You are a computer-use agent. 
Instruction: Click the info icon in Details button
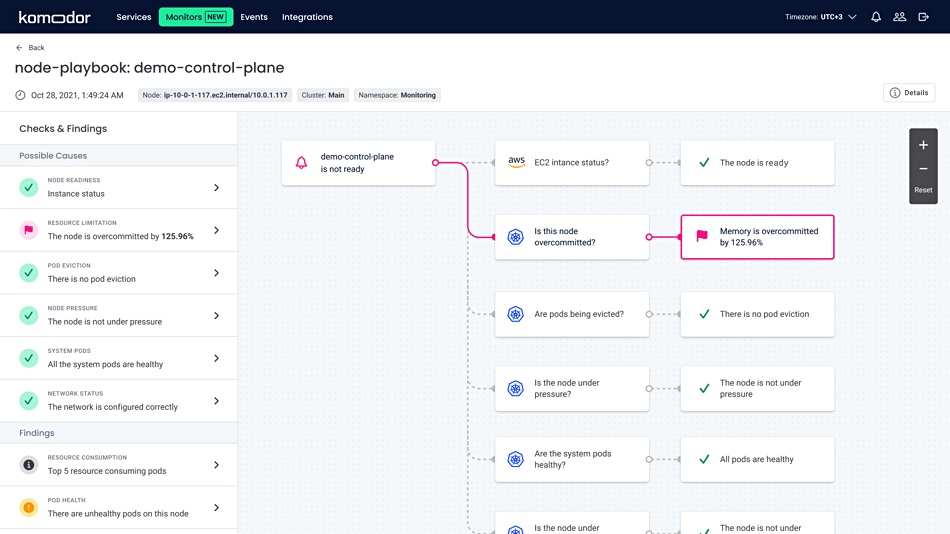click(895, 93)
